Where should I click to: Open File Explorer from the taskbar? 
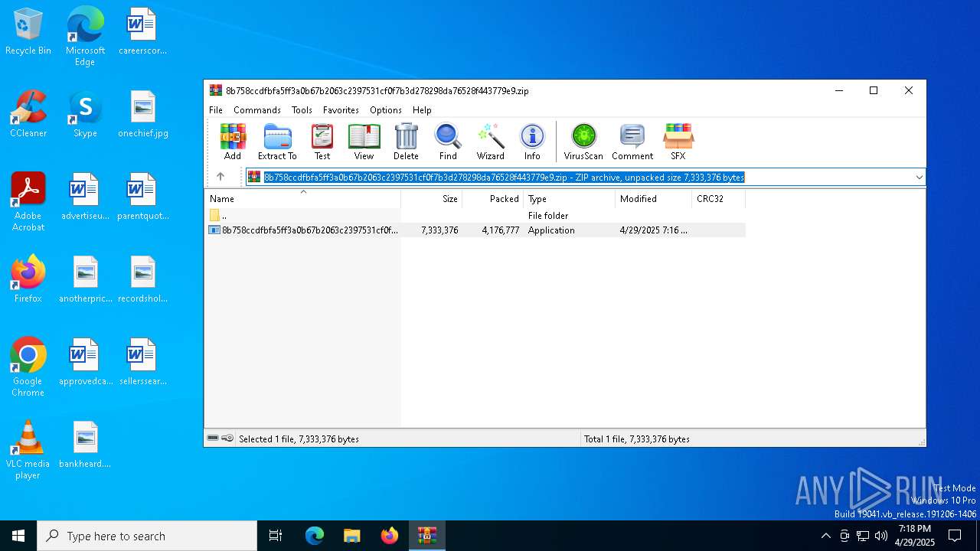[351, 536]
